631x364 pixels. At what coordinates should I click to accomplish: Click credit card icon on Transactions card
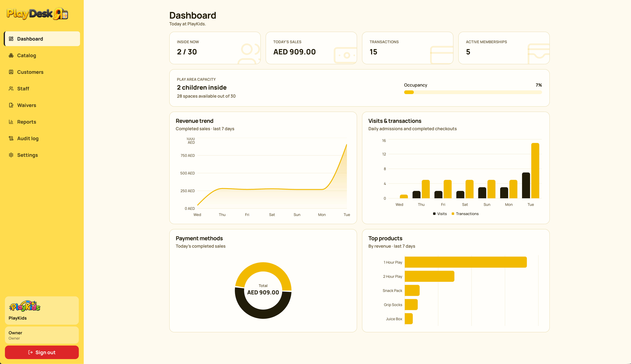442,55
